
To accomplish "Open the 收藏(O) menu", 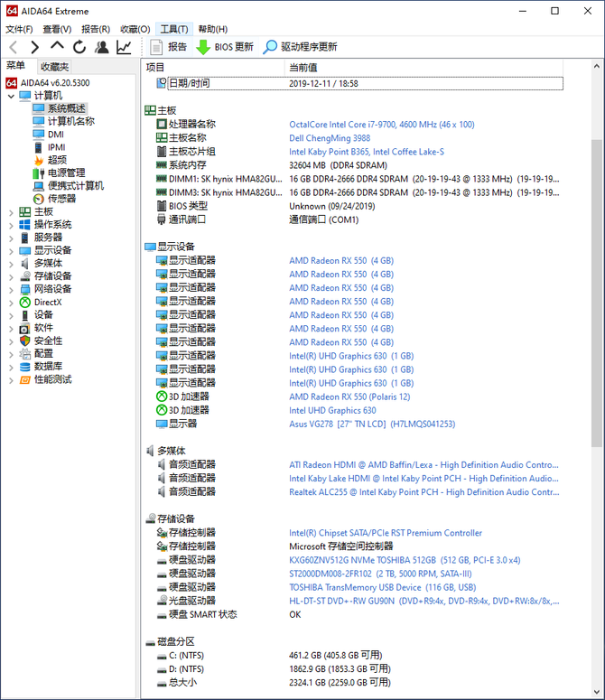I will [x=135, y=29].
